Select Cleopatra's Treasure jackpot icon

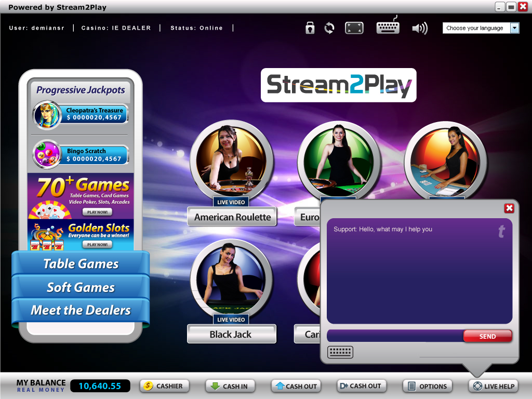click(x=47, y=115)
